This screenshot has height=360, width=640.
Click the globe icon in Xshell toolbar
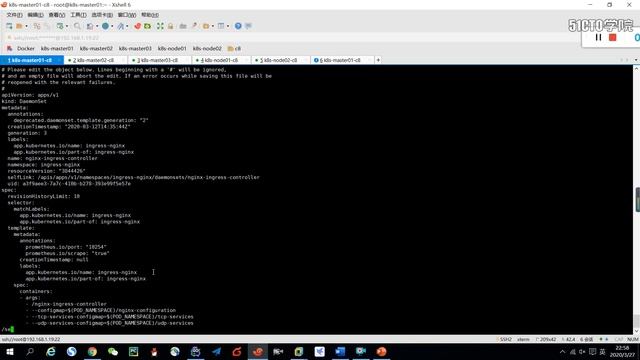105,26
